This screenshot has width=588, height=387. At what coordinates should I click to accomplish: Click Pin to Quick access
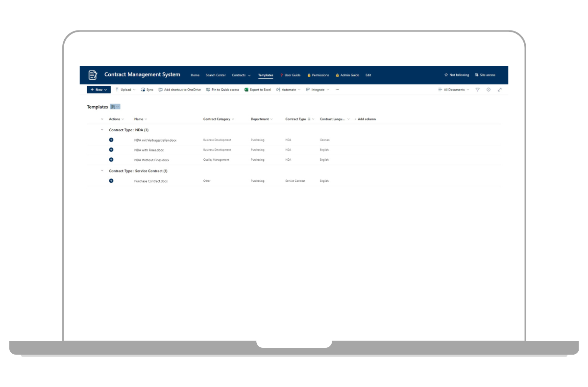222,90
